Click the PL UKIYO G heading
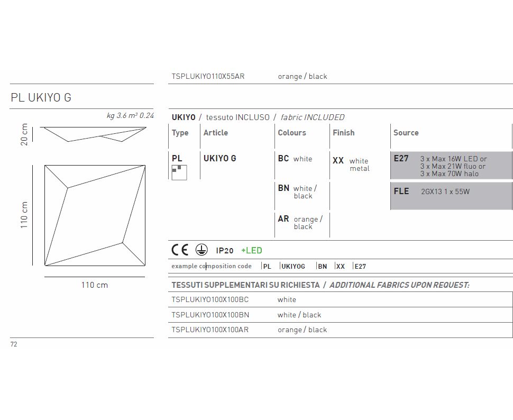The image size is (513, 420). [x=41, y=98]
